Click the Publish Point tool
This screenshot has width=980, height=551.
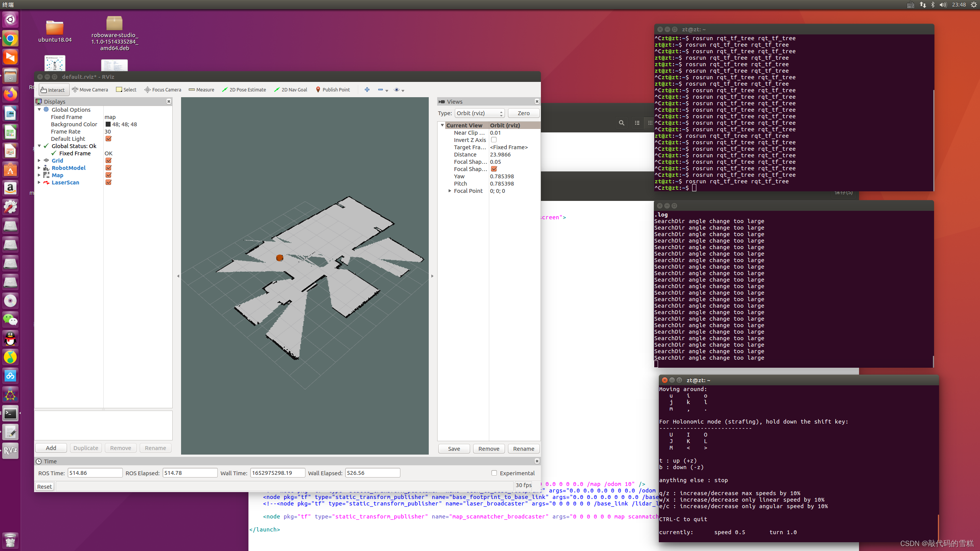[333, 90]
